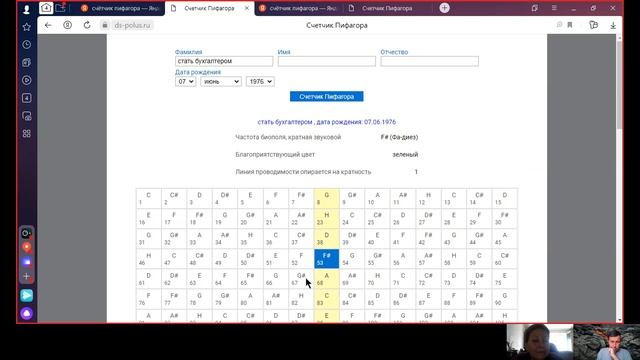Image resolution: width=640 pixels, height=360 pixels.
Task: Open the media play icon in sidebar
Action: 27,80
